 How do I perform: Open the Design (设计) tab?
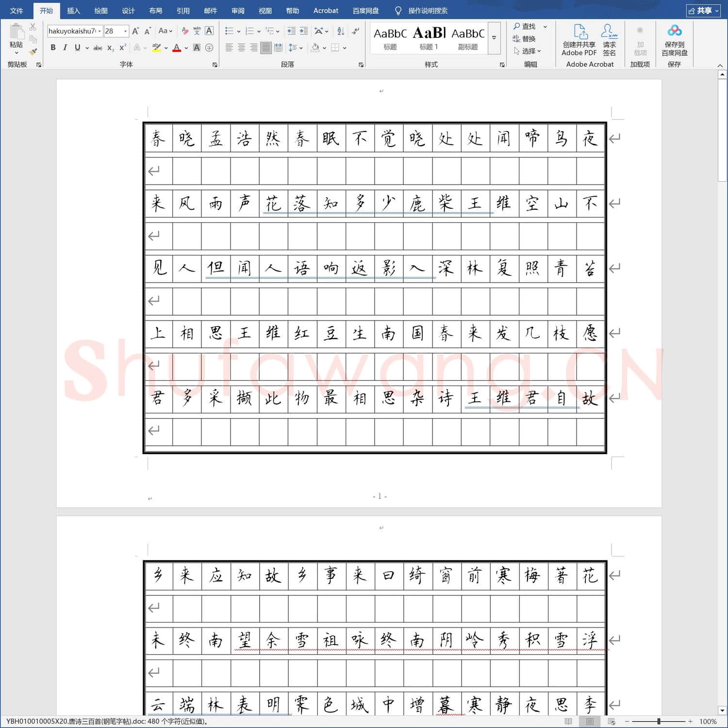(128, 11)
